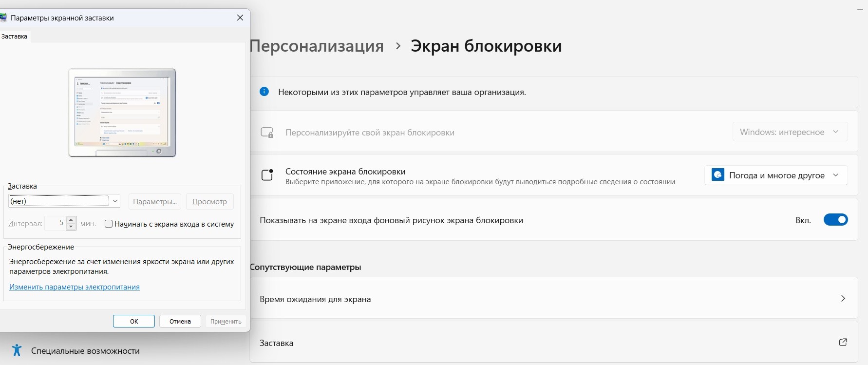Screen dimensions: 868x365
Task: Click the screen saver preview monitor thumbnail
Action: (122, 113)
